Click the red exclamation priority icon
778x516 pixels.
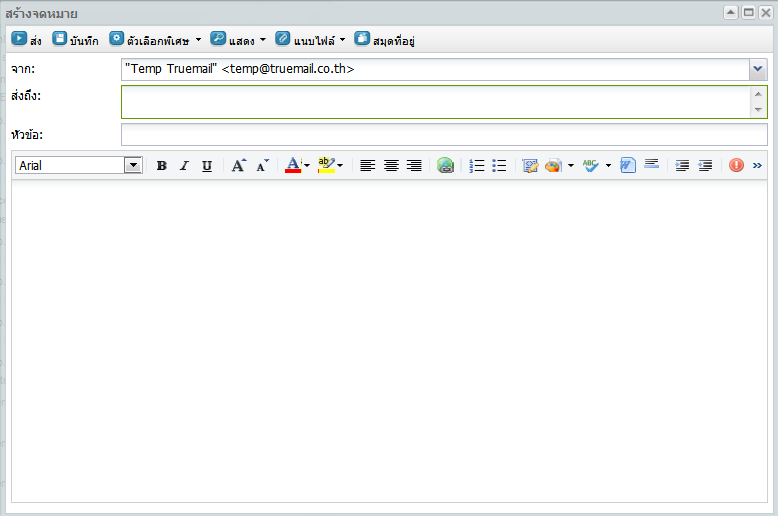click(736, 165)
